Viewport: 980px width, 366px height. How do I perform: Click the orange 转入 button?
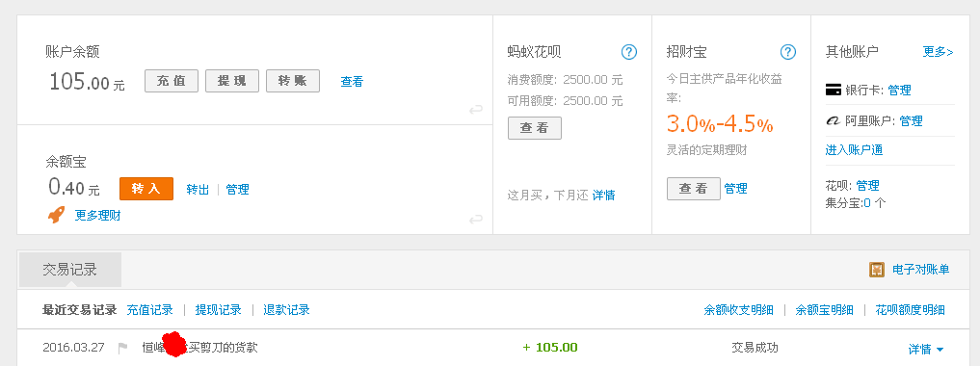pos(146,189)
